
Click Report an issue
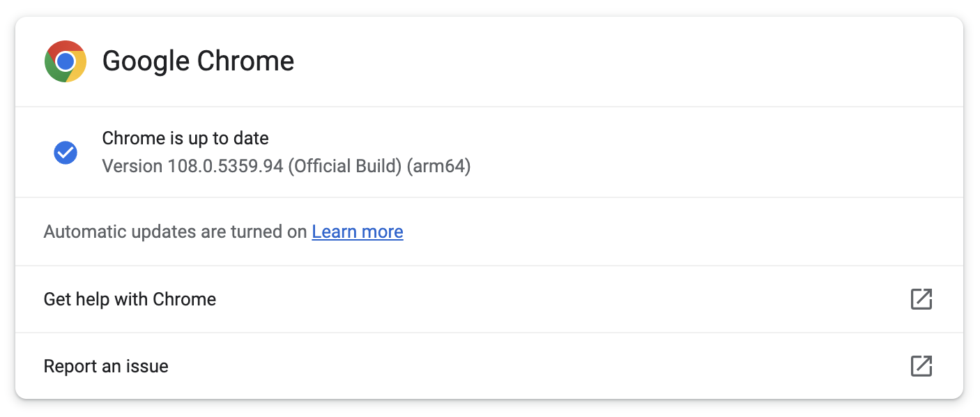click(x=106, y=365)
